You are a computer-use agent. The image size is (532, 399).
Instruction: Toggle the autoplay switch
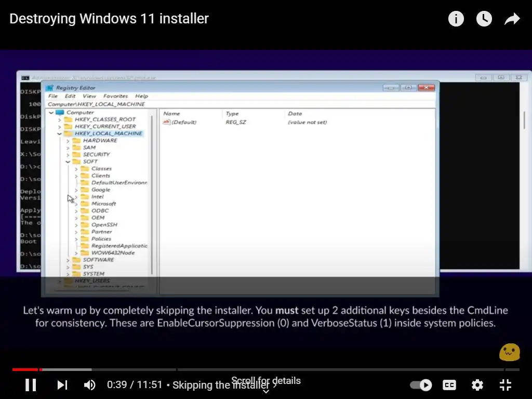pyautogui.click(x=421, y=385)
